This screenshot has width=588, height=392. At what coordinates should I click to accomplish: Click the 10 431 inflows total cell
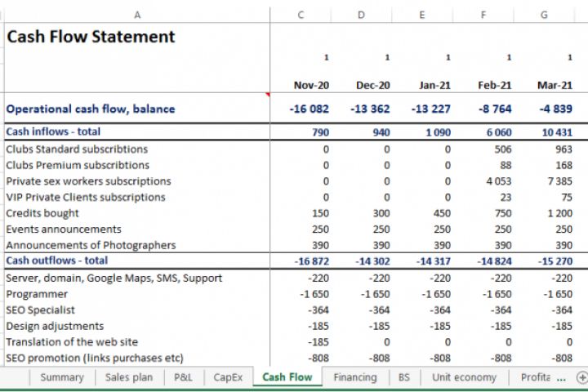[x=557, y=132]
